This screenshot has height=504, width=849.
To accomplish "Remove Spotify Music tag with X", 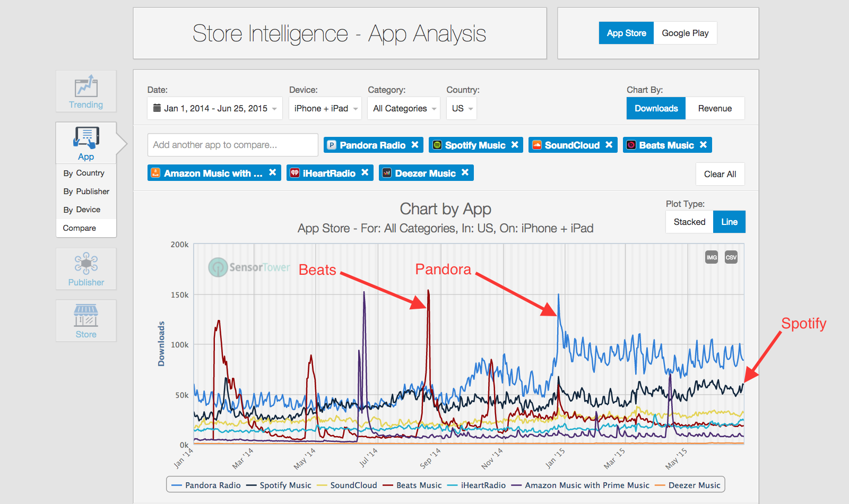I will 515,144.
